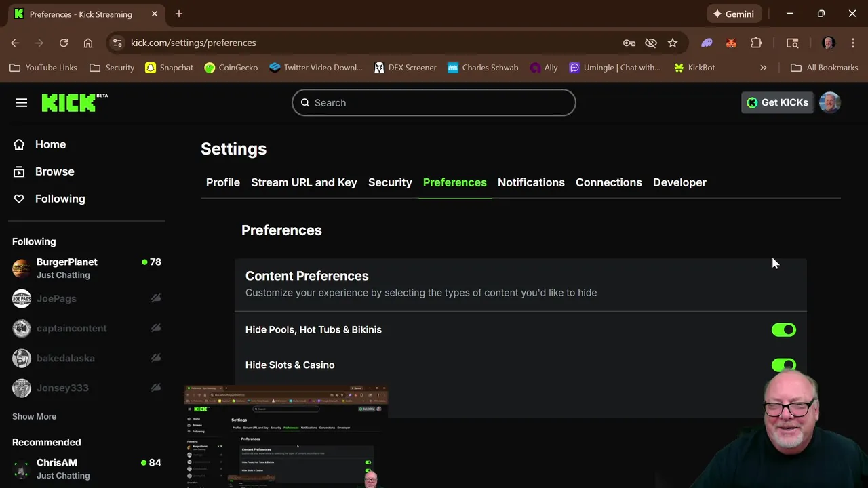Click JoePags channel avatar
The width and height of the screenshot is (868, 488).
22,298
